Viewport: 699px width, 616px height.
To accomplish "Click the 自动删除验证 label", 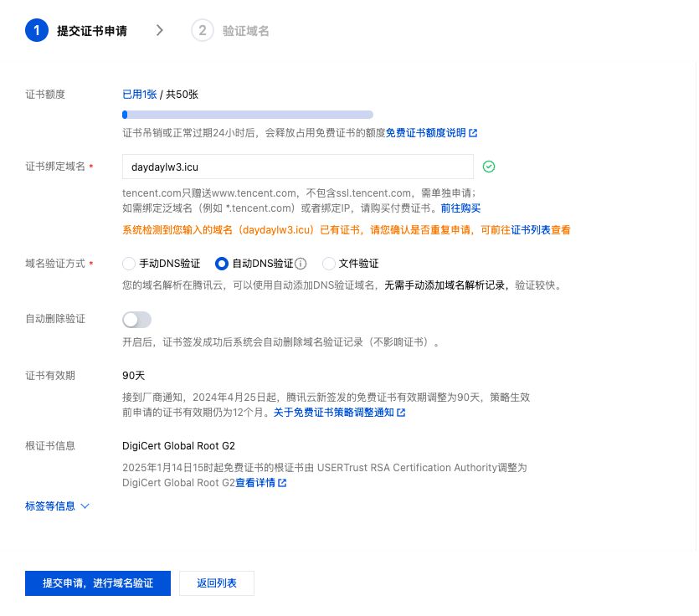I will pyautogui.click(x=55, y=319).
